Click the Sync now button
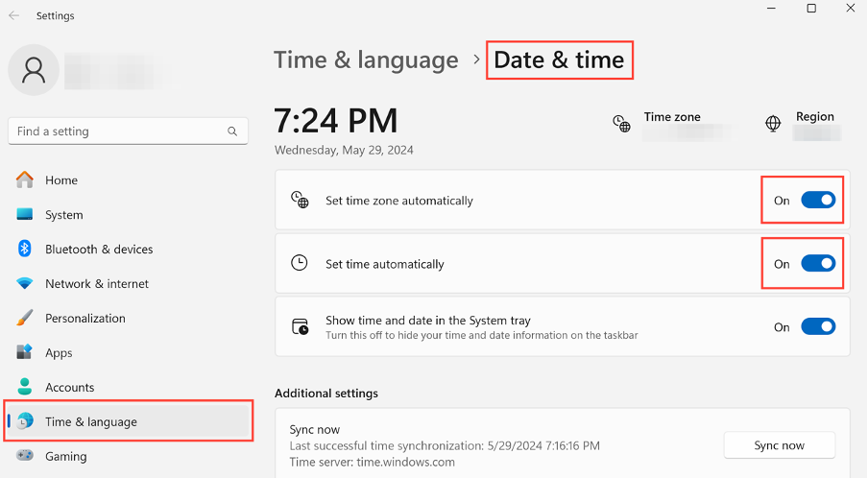 [779, 445]
